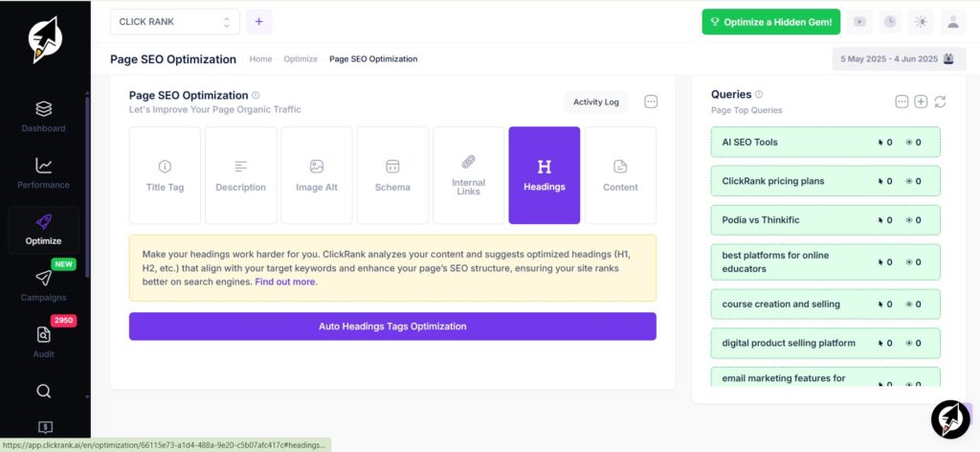
Task: Toggle light/dark theme sun icon
Action: (x=921, y=22)
